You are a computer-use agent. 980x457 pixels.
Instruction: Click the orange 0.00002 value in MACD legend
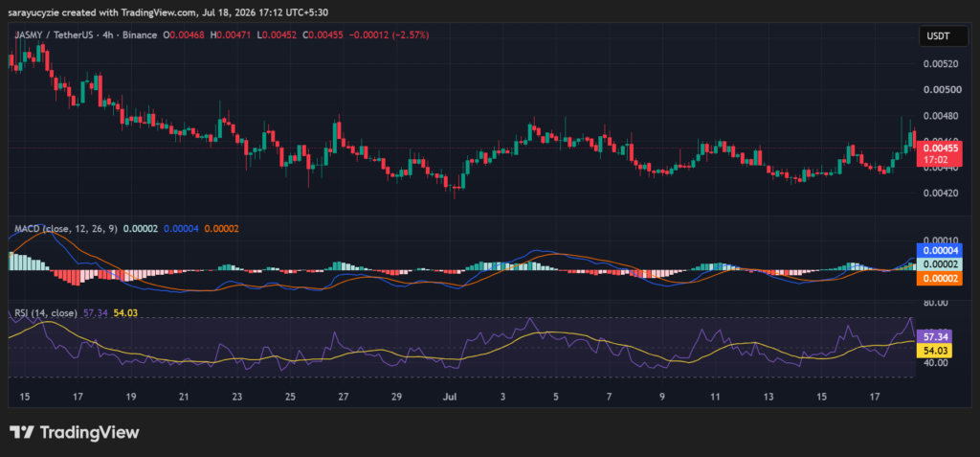click(221, 229)
